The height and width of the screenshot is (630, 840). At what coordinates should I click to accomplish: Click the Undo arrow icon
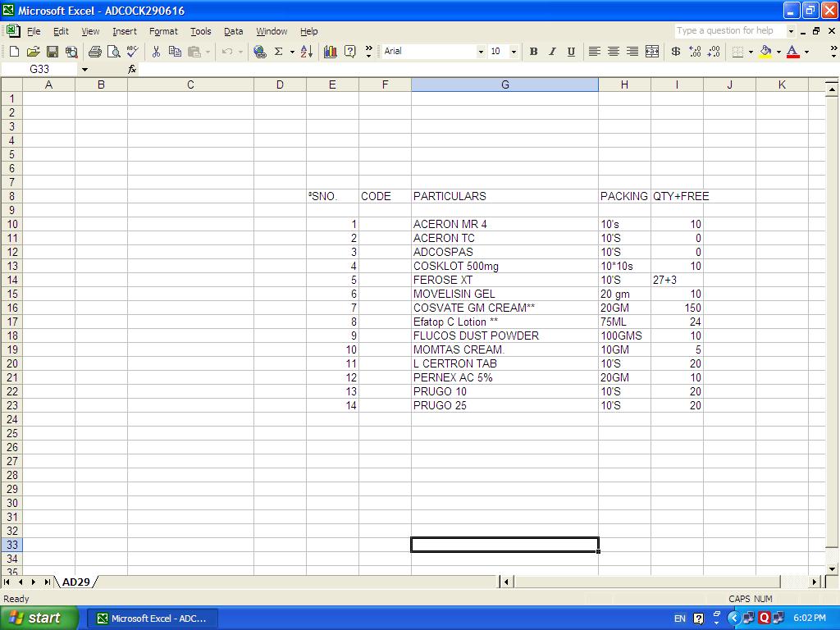pos(227,52)
